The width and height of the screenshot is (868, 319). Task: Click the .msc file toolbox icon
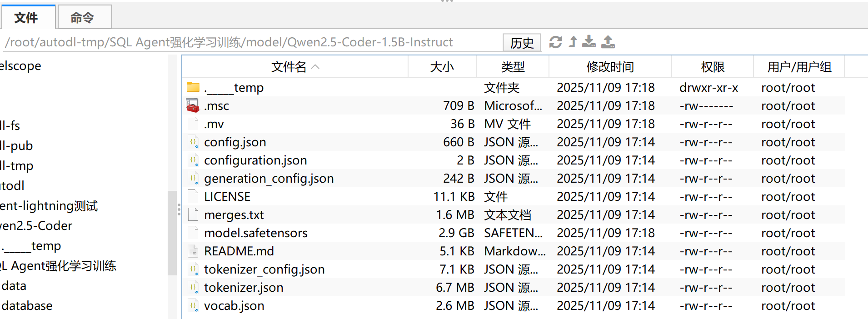coord(193,105)
